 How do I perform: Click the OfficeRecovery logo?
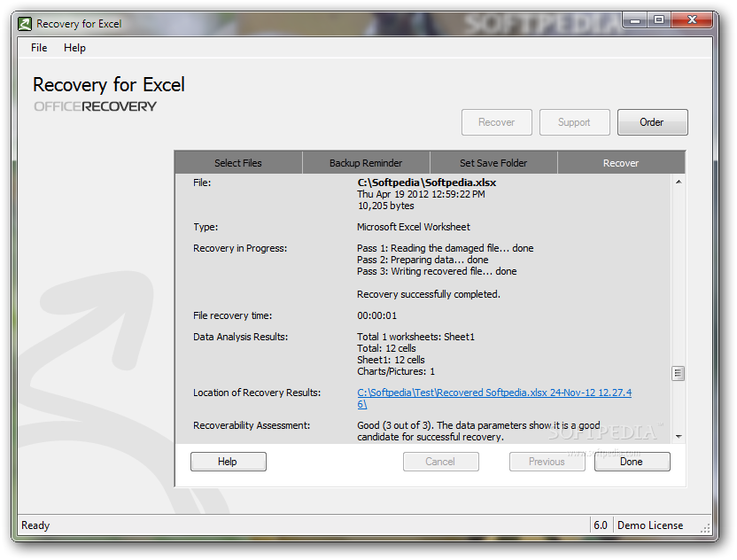tap(95, 106)
